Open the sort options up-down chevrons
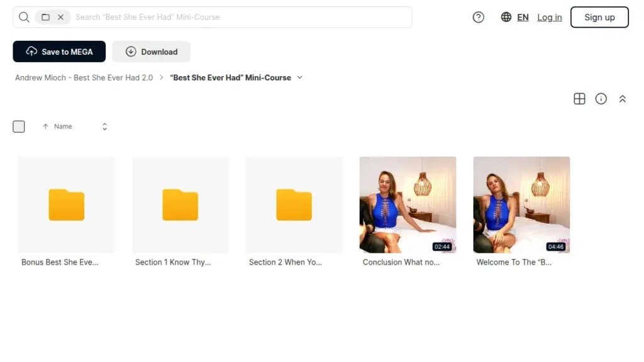Screen dimensions: 644x362 105,126
